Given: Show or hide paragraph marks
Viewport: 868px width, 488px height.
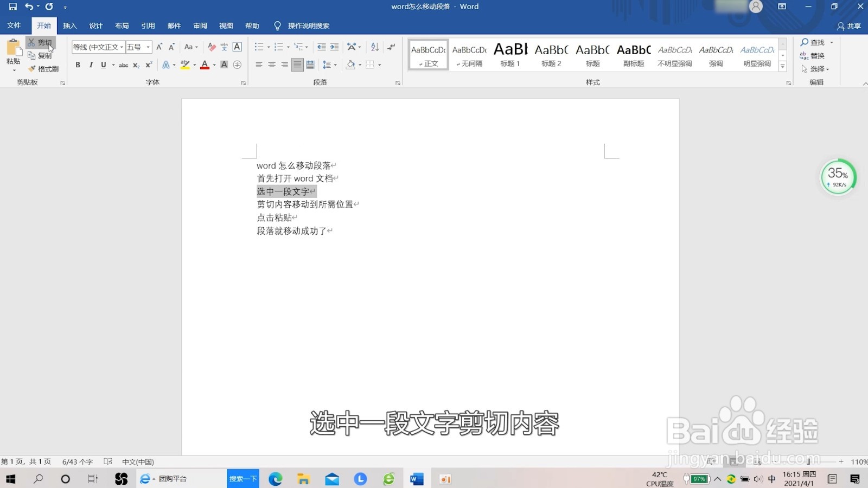Looking at the screenshot, I should click(x=391, y=47).
